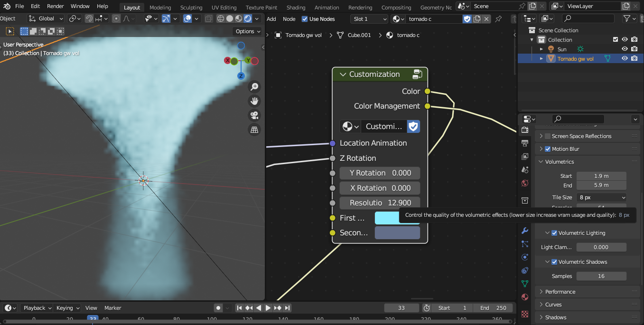The image size is (644, 325).
Task: Hide Sun in viewport via eye icon
Action: point(625,49)
